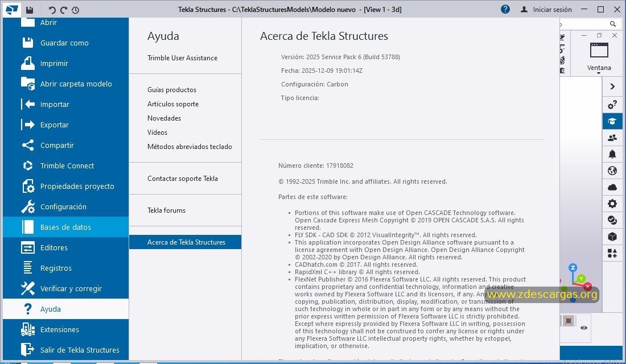Click Contactar soporte Tekla
626x364 pixels.
pos(183,179)
